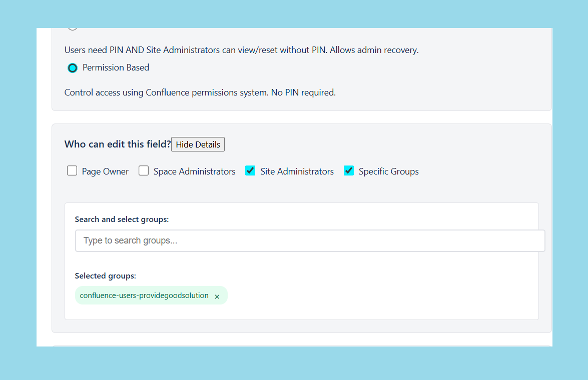
Task: Check the Space Administrators checkbox
Action: pos(144,171)
